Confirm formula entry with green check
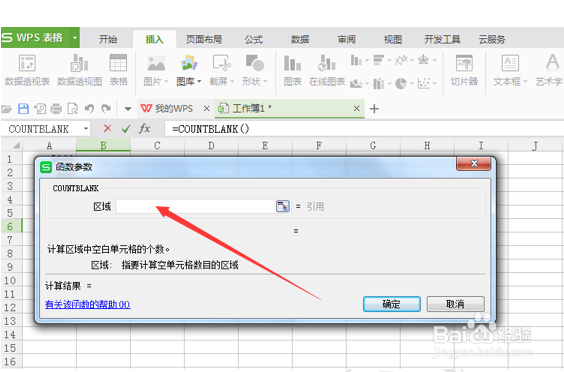 (126, 128)
